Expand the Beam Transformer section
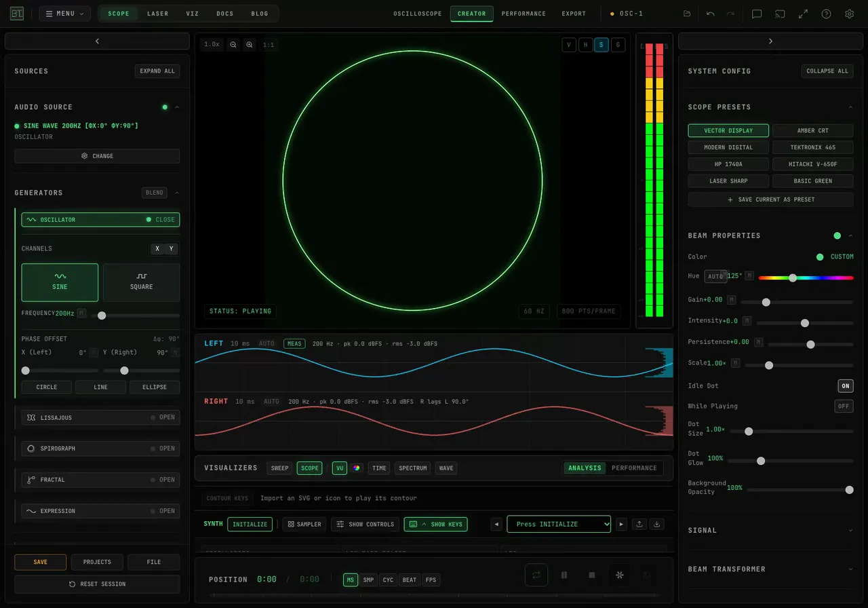The image size is (868, 608). pyautogui.click(x=770, y=569)
